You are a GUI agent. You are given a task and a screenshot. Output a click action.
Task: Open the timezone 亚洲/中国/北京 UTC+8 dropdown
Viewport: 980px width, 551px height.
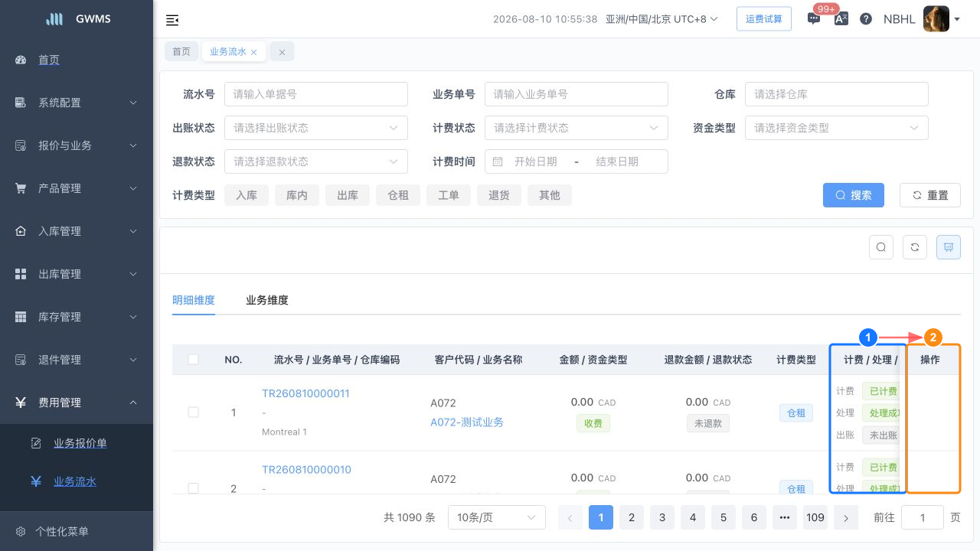point(661,19)
